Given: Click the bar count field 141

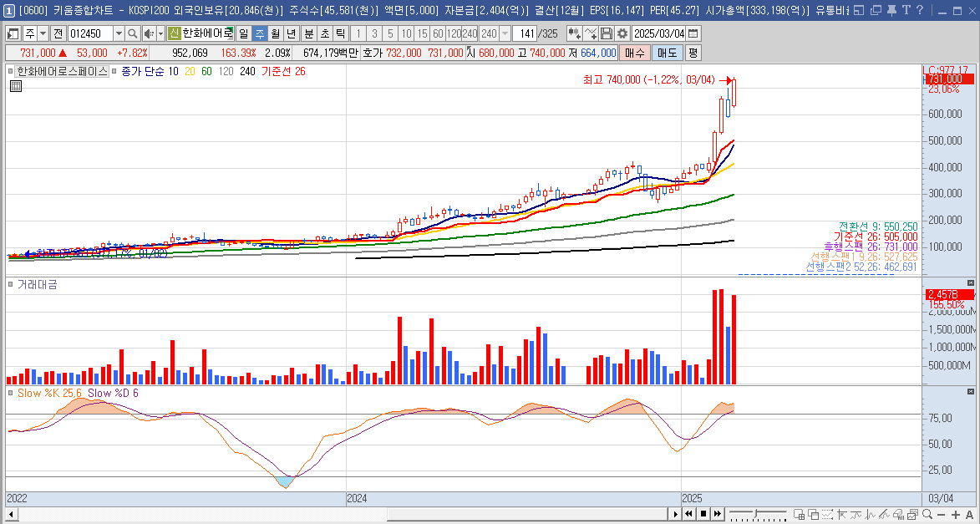Looking at the screenshot, I should (x=526, y=33).
